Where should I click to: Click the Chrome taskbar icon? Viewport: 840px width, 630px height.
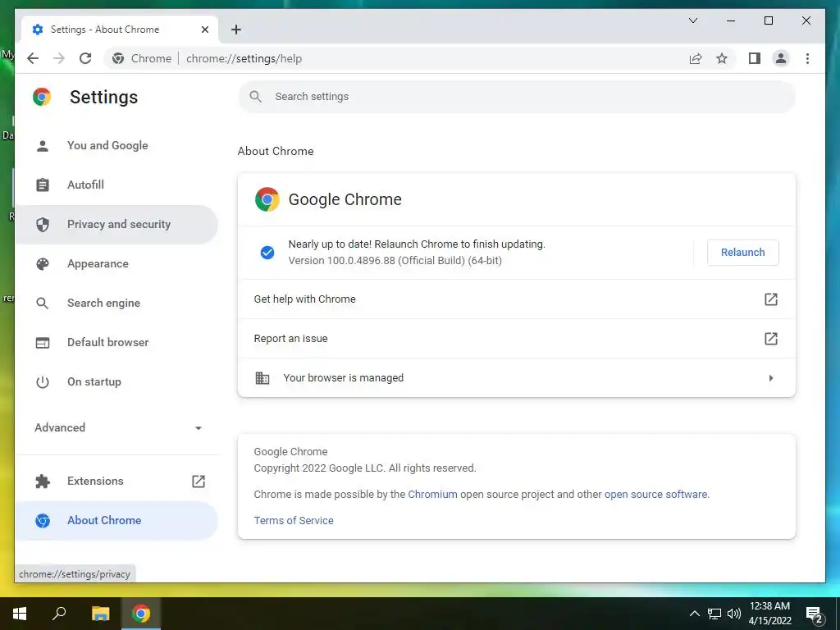tap(141, 614)
